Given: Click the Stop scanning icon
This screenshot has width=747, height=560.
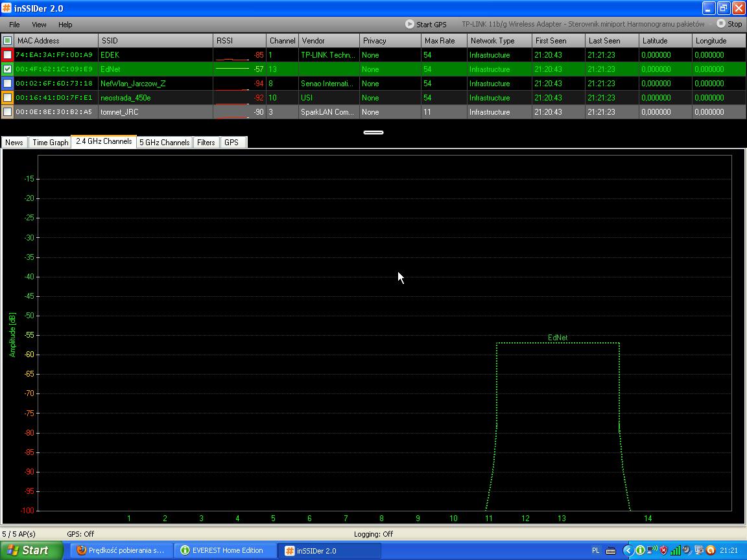Looking at the screenshot, I should click(721, 23).
